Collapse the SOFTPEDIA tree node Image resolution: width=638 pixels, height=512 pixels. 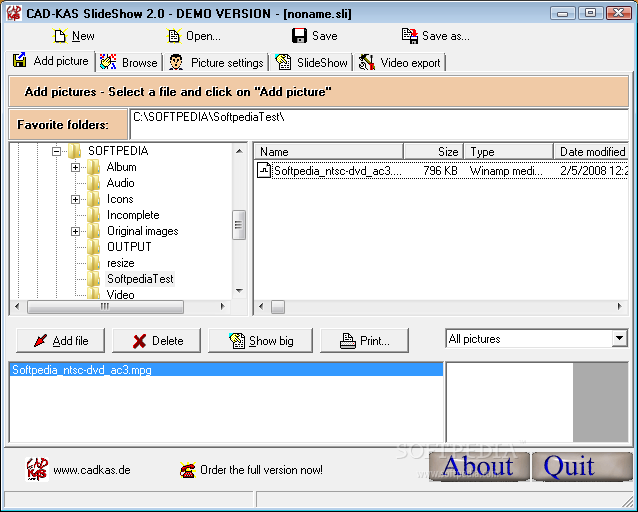point(57,151)
